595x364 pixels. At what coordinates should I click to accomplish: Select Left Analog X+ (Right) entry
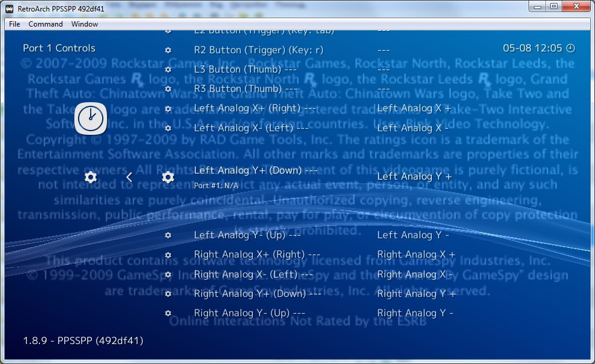pos(255,108)
